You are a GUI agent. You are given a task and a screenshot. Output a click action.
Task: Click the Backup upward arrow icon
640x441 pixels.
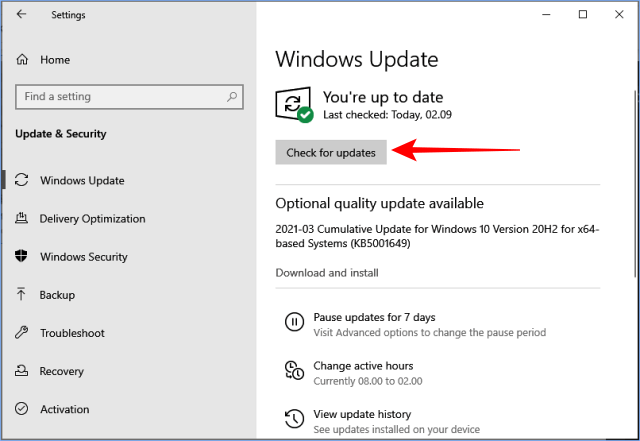click(21, 294)
